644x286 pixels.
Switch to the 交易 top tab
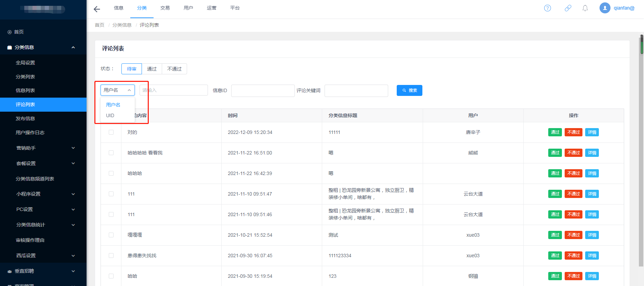click(x=165, y=8)
